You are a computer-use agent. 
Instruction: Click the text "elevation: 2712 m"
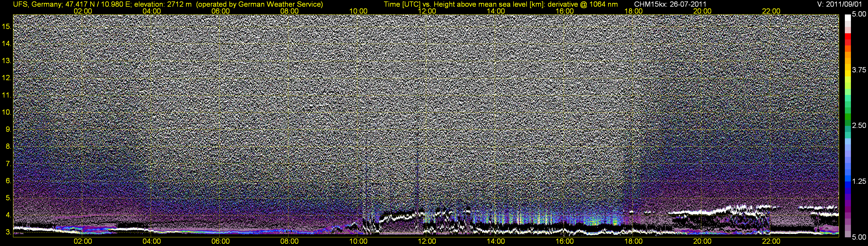click(163, 4)
